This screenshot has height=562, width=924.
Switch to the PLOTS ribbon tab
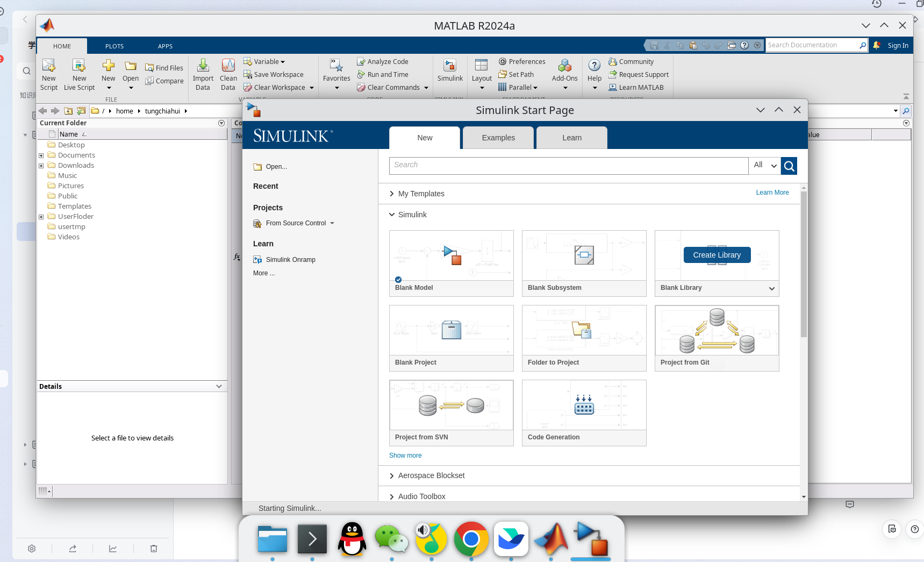(x=114, y=46)
